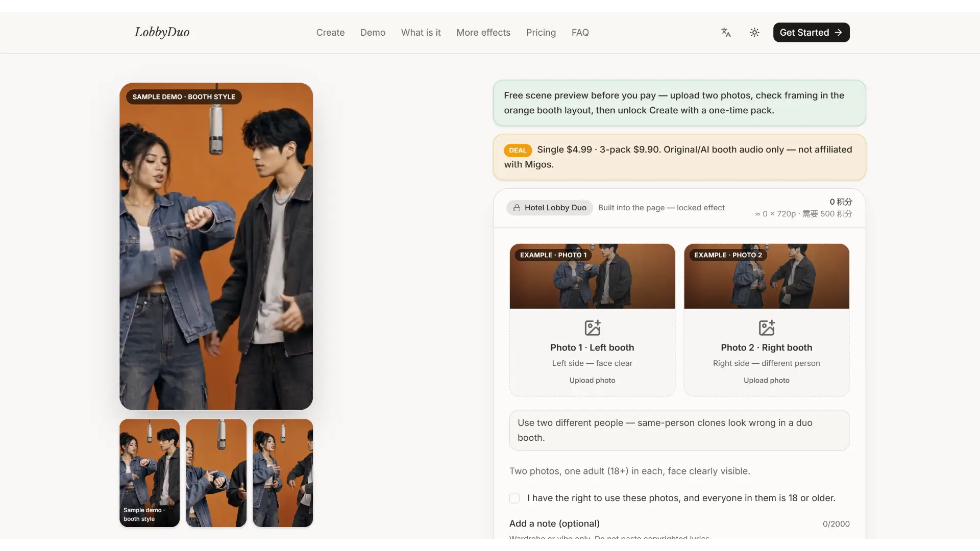
Task: Click the Use two different people tip
Action: 679,430
